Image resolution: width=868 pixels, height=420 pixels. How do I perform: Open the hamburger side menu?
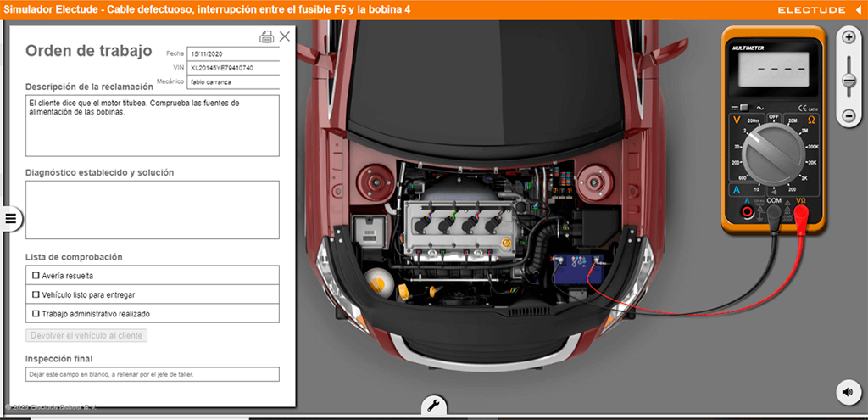tap(11, 219)
